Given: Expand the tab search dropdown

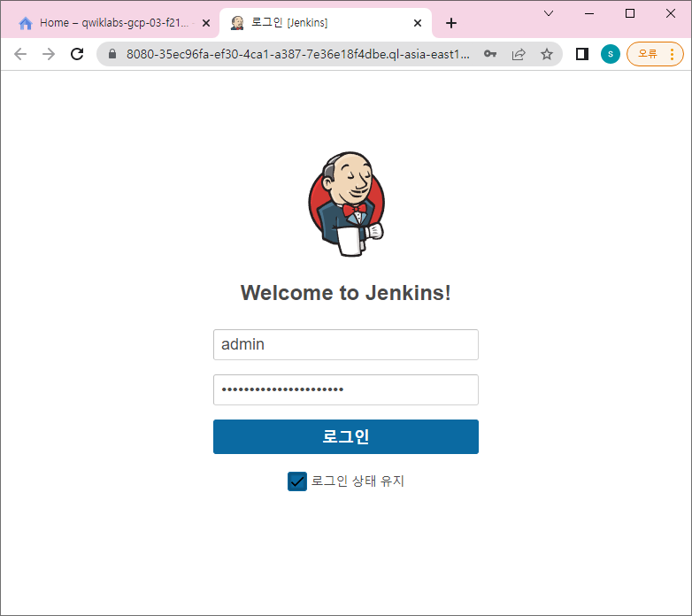Looking at the screenshot, I should (x=549, y=13).
